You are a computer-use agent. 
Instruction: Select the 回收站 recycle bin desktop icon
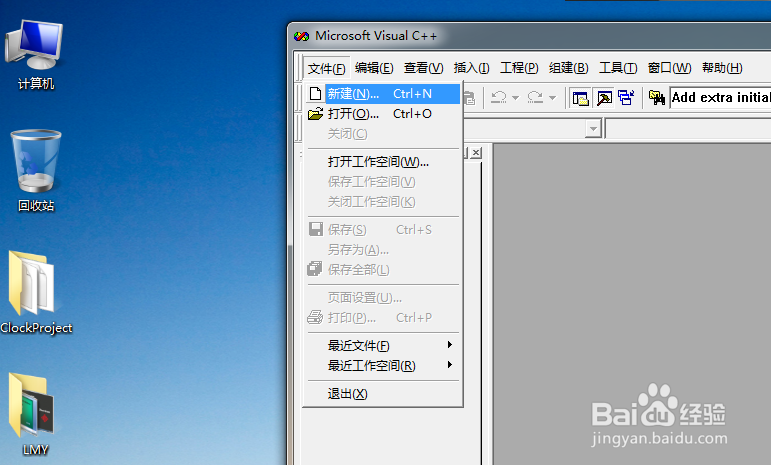36,171
